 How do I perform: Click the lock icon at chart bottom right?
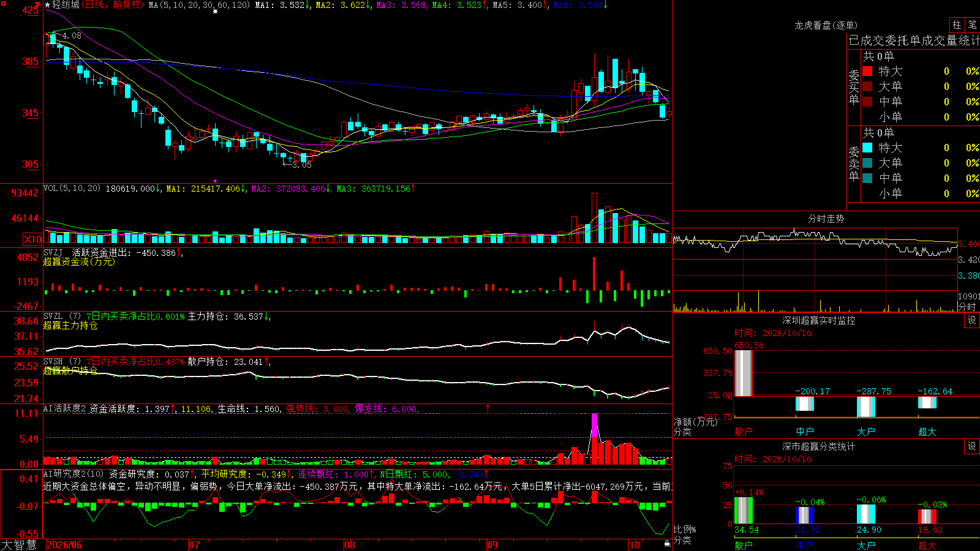[x=667, y=543]
